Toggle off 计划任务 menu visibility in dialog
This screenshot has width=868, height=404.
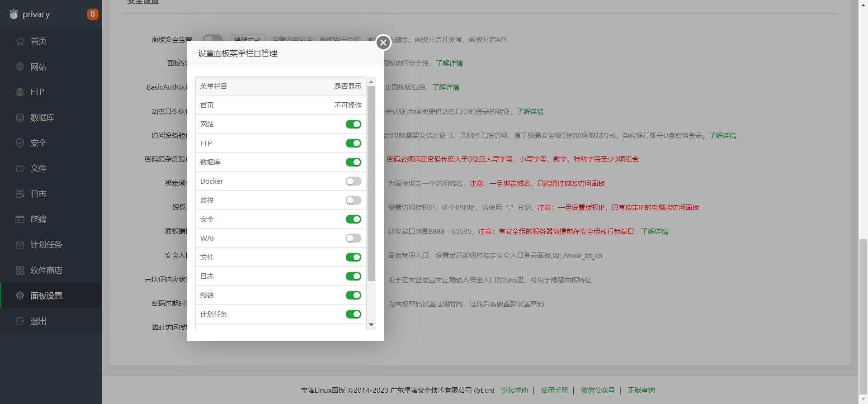[x=354, y=314]
